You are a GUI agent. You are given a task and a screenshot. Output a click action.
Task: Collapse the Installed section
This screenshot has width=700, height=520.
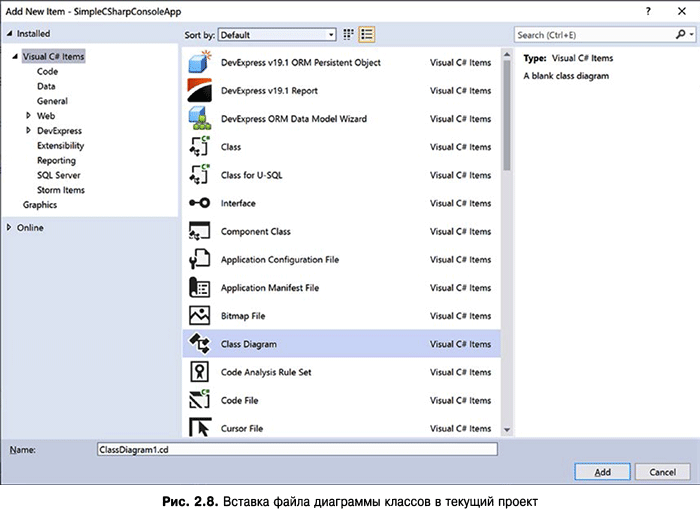tap(9, 34)
